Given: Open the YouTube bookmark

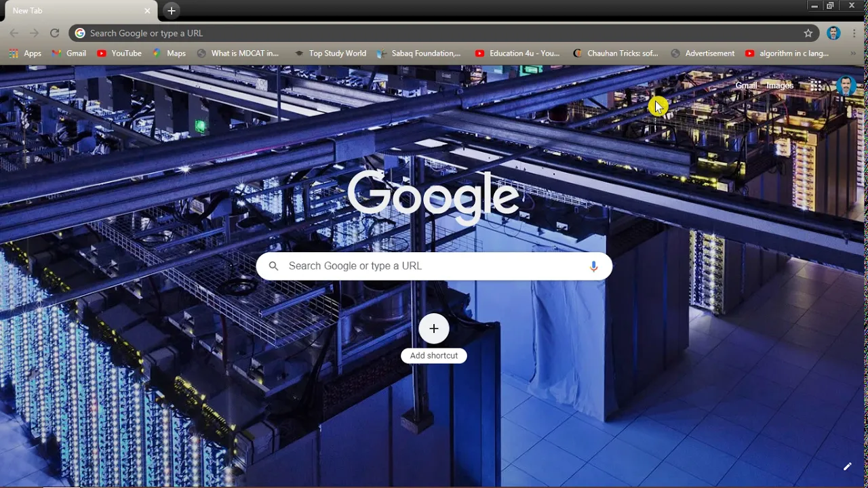Looking at the screenshot, I should point(119,54).
